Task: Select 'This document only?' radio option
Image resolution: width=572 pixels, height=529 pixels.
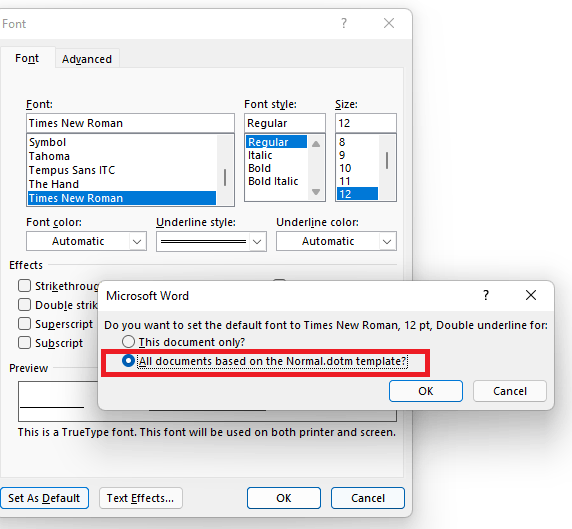Action: pos(128,342)
